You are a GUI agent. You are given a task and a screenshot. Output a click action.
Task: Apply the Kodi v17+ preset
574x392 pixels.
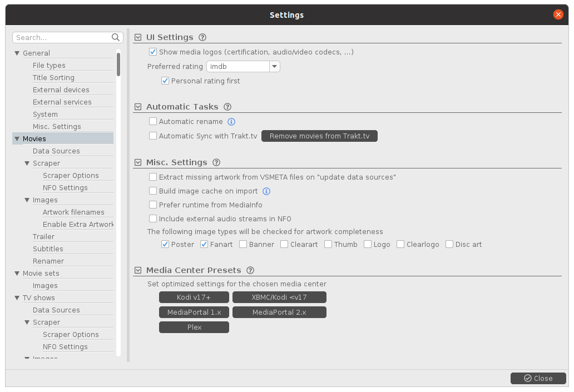pyautogui.click(x=194, y=297)
